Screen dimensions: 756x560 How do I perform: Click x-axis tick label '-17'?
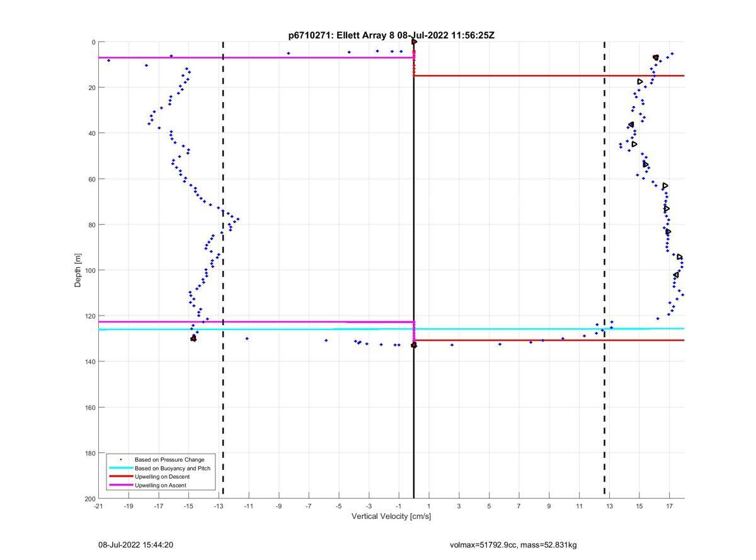pos(158,506)
